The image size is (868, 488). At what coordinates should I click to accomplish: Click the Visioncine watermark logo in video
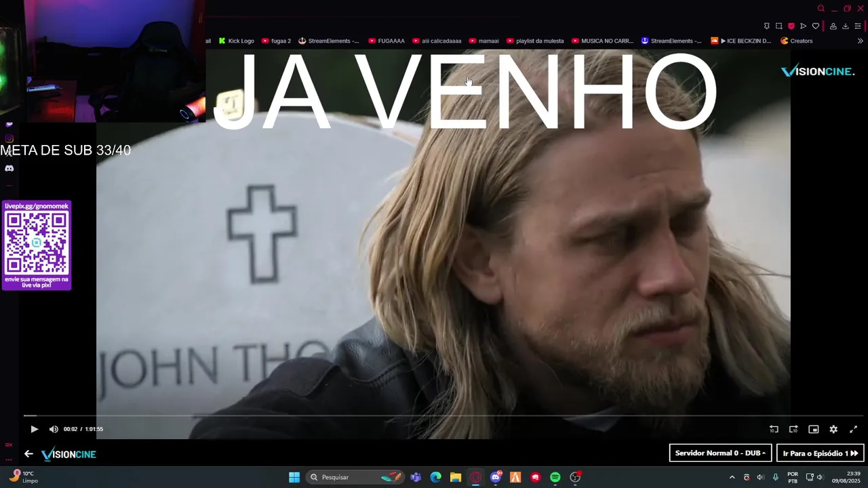[x=818, y=71]
